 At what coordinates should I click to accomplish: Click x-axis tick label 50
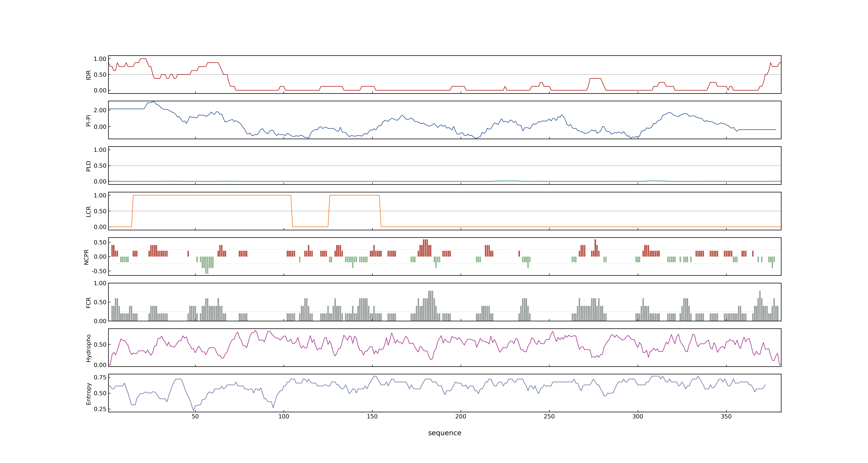pyautogui.click(x=195, y=416)
